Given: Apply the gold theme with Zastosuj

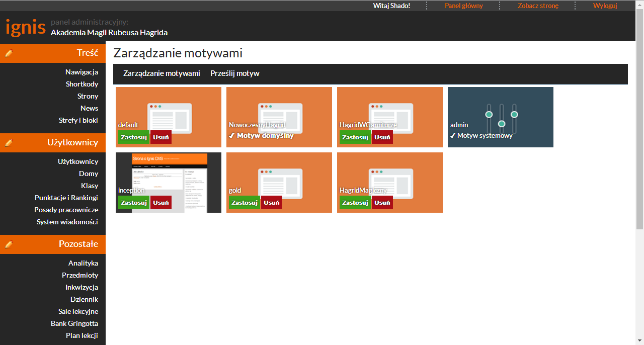Looking at the screenshot, I should point(244,203).
